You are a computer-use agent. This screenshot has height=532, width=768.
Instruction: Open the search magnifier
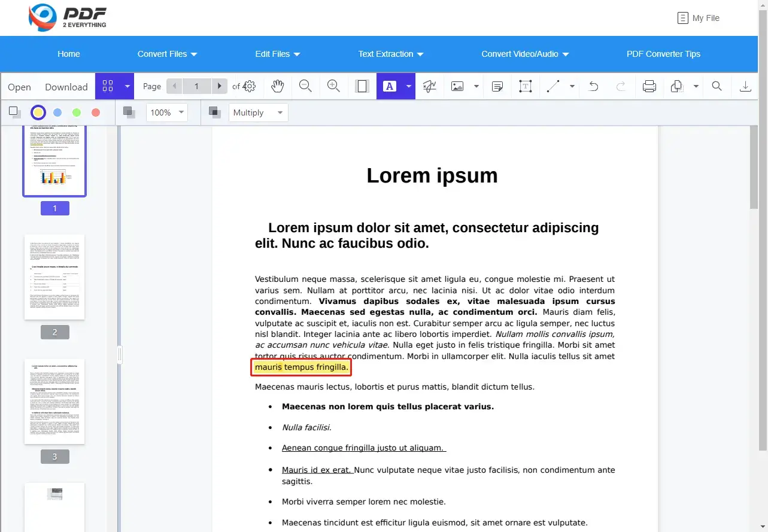tap(717, 86)
